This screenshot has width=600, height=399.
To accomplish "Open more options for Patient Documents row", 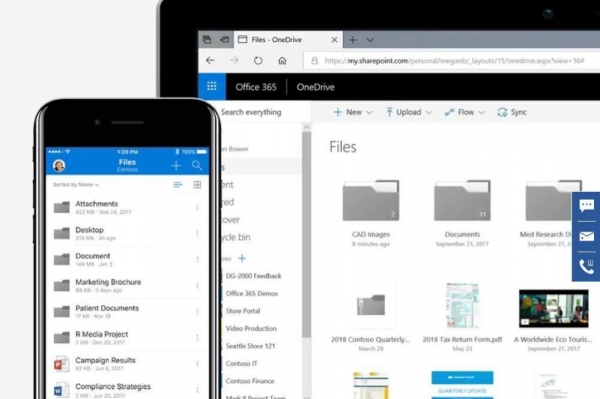I will pos(197,311).
